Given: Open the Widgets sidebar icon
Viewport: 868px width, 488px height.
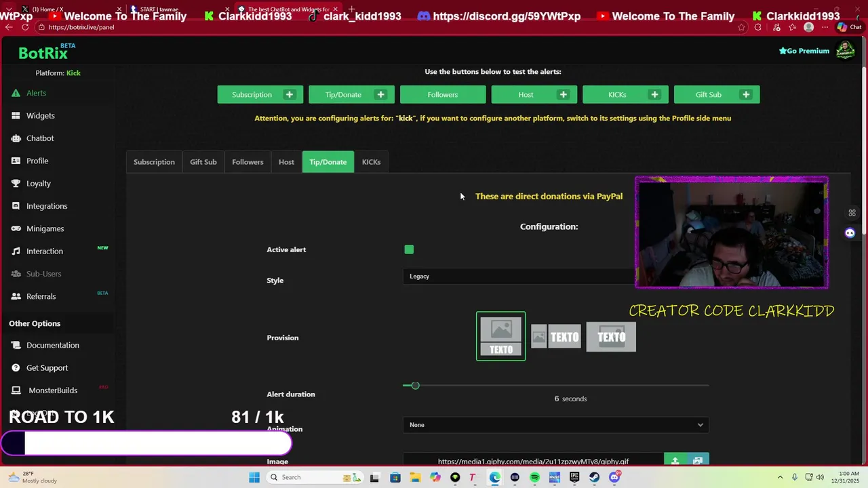Looking at the screenshot, I should pyautogui.click(x=16, y=116).
